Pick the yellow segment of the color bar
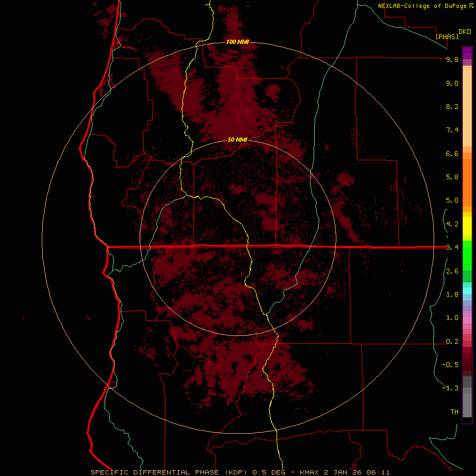 click(467, 226)
